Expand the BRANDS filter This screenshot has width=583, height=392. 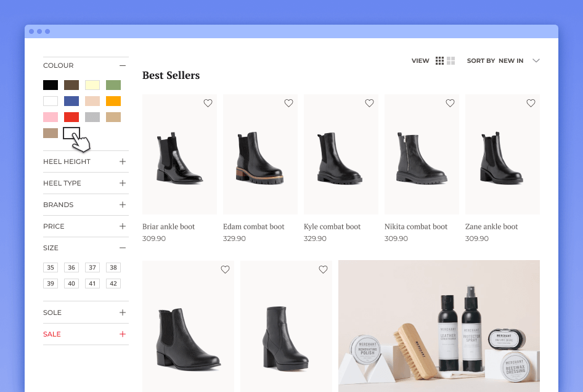[122, 205]
